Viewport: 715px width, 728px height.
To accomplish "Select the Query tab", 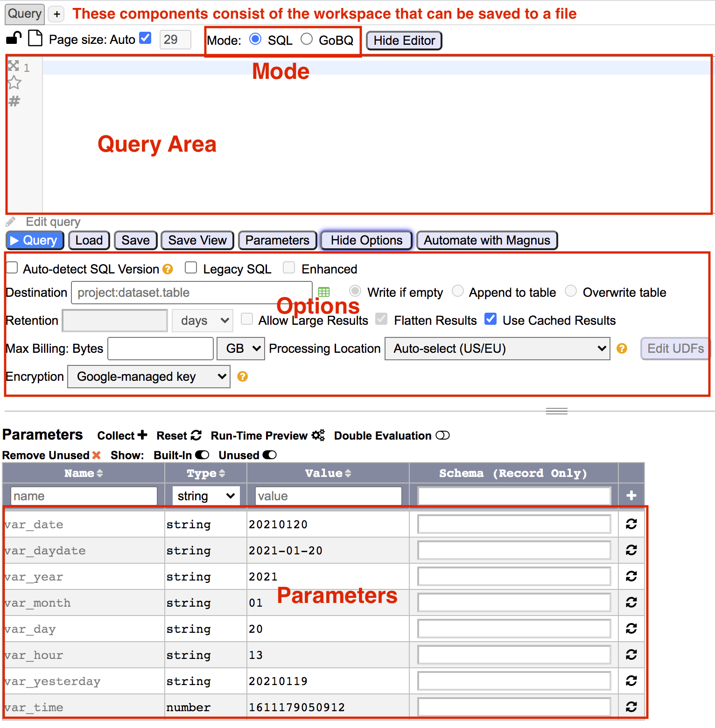I will [25, 14].
